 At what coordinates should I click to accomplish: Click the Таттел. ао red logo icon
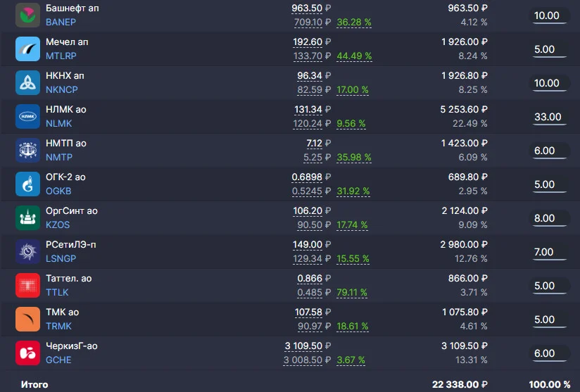point(27,286)
